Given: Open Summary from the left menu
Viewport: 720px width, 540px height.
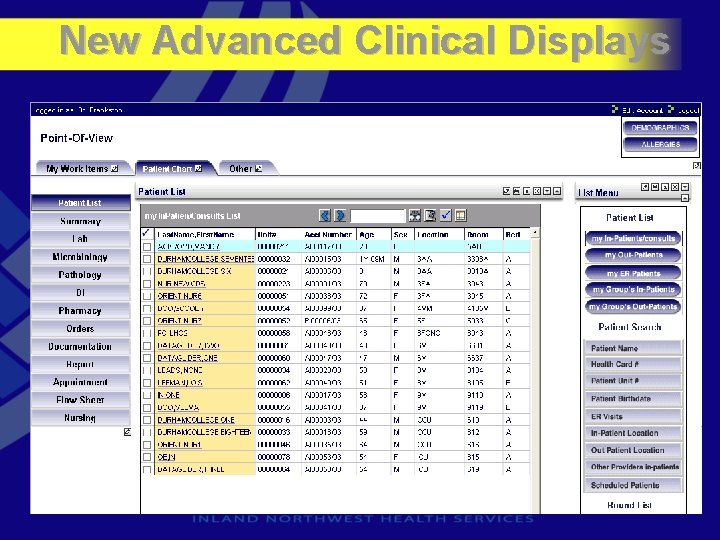Looking at the screenshot, I should click(80, 221).
